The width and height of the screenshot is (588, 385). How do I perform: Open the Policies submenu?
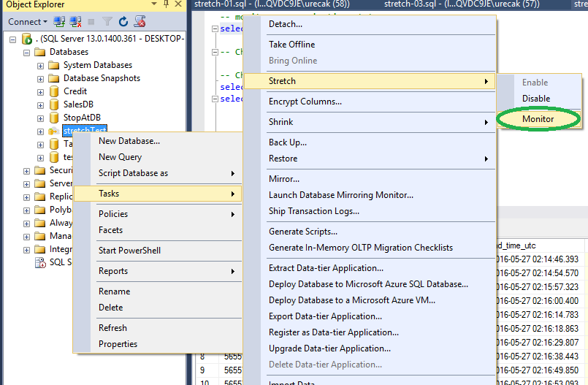tap(158, 214)
